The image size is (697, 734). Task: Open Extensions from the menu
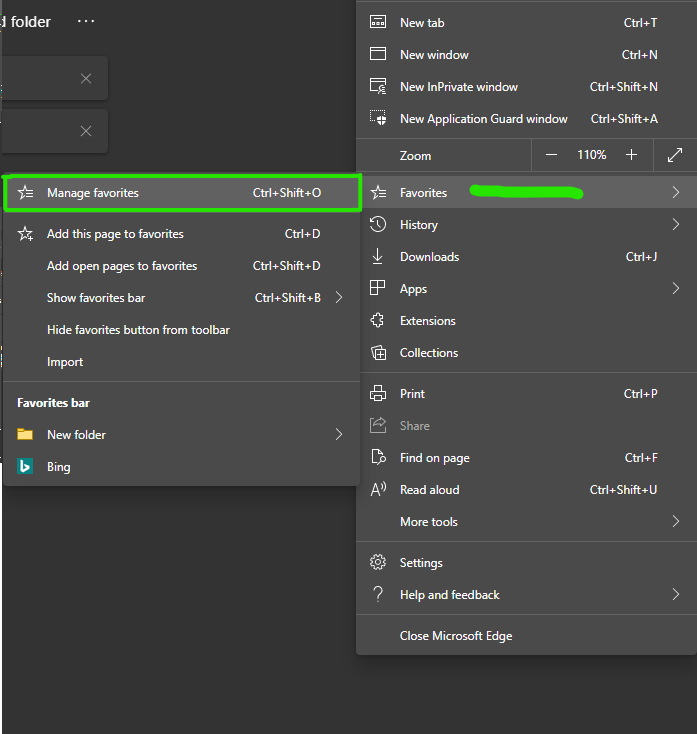526,321
